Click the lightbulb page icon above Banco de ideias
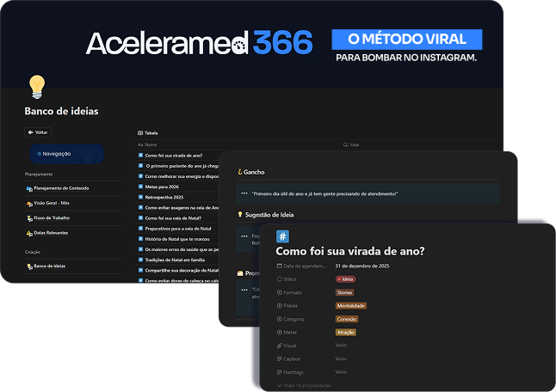The height and width of the screenshot is (392, 556). click(x=37, y=87)
